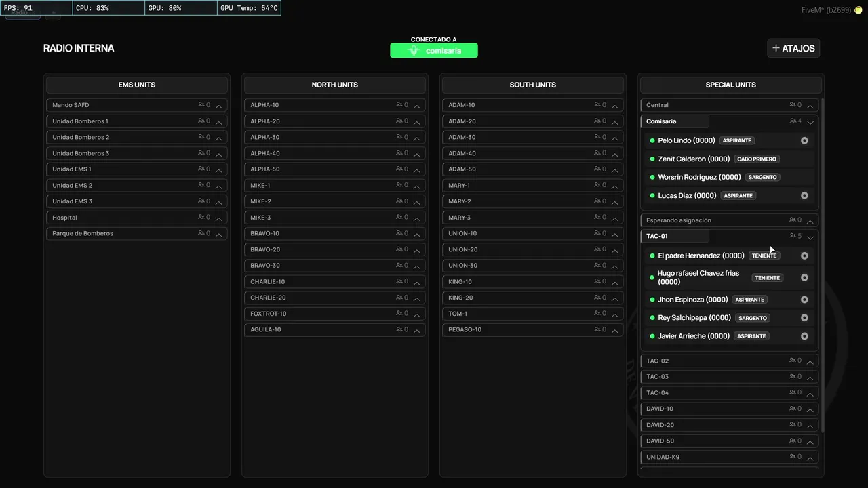Expand the ALPHA-20 channel chevron
The image size is (868, 488).
(417, 122)
